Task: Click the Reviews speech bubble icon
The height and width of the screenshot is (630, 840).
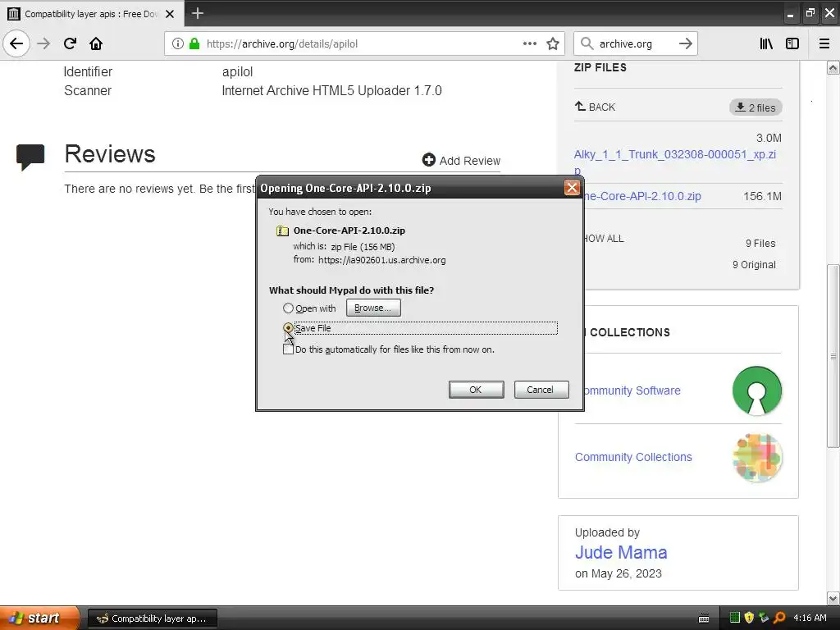Action: 30,157
